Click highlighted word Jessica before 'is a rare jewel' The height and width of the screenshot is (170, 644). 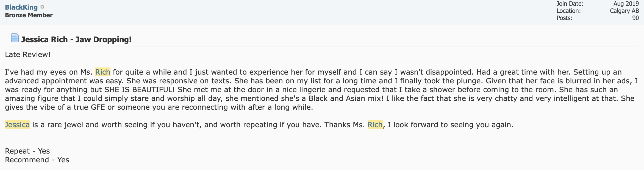tap(17, 125)
